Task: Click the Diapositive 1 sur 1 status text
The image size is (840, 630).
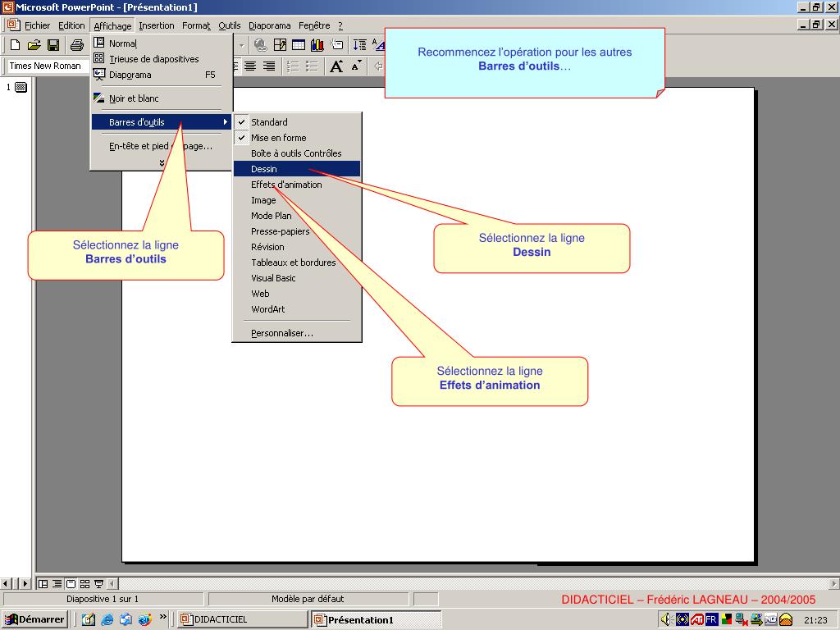Action: point(103,599)
